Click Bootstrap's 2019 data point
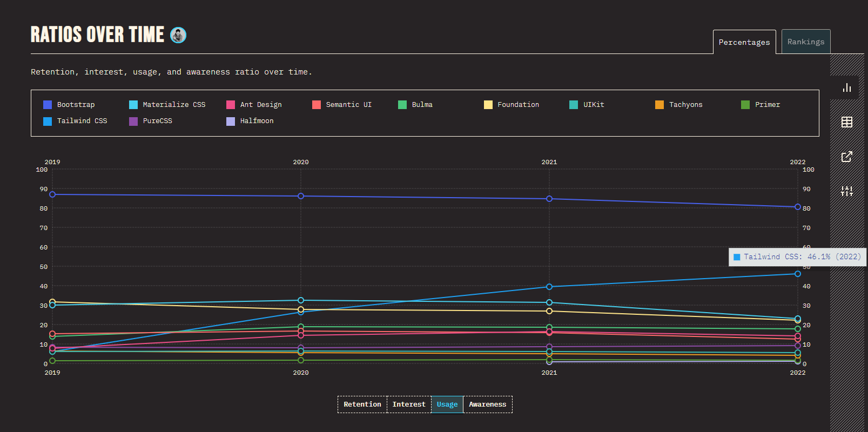The width and height of the screenshot is (868, 432). click(x=52, y=194)
